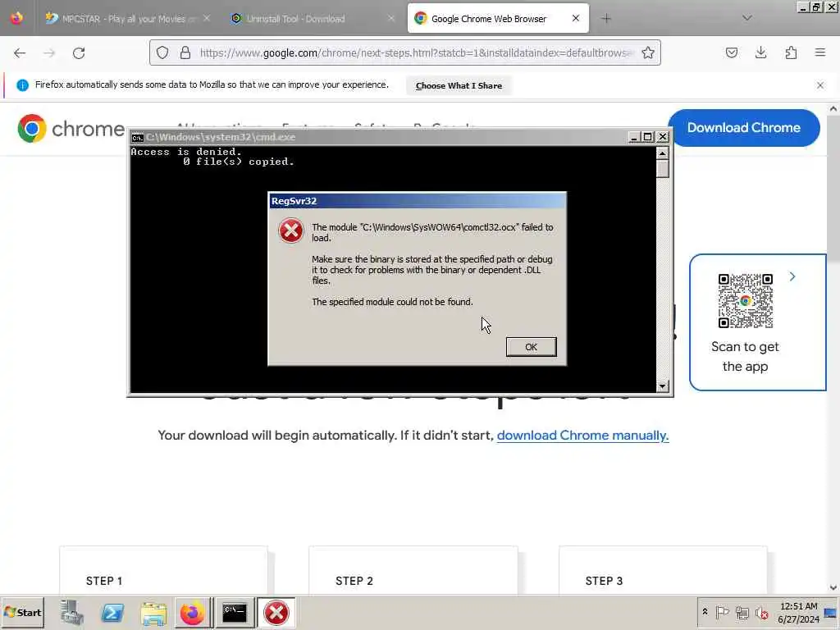Open the Extensions puzzle icon
The image size is (840, 630).
791,52
